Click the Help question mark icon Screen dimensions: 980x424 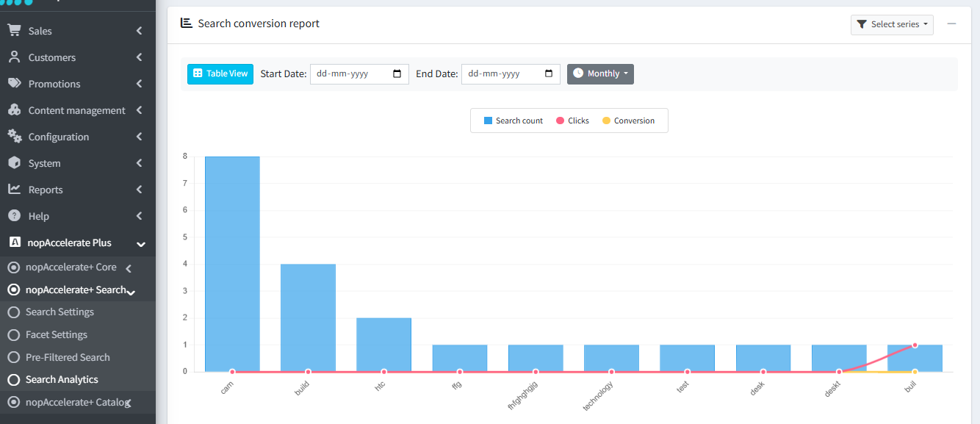tap(14, 216)
